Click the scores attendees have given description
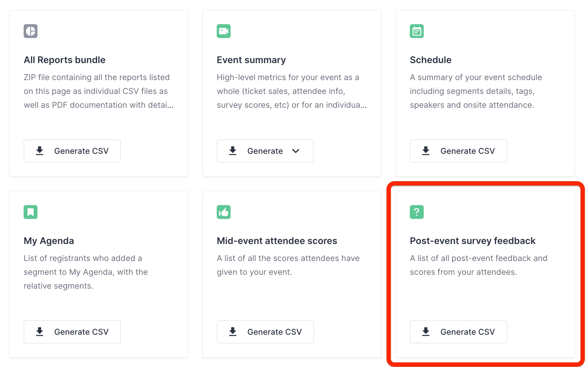The width and height of the screenshot is (588, 367). click(288, 265)
